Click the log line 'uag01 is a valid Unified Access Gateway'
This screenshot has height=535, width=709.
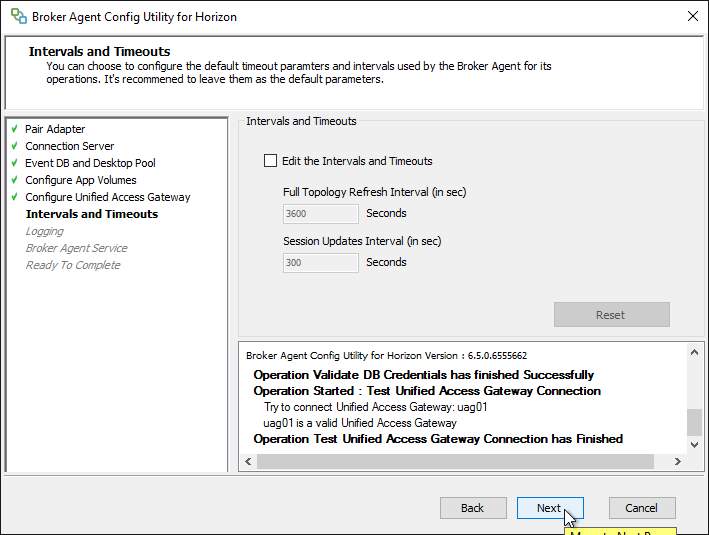point(360,423)
